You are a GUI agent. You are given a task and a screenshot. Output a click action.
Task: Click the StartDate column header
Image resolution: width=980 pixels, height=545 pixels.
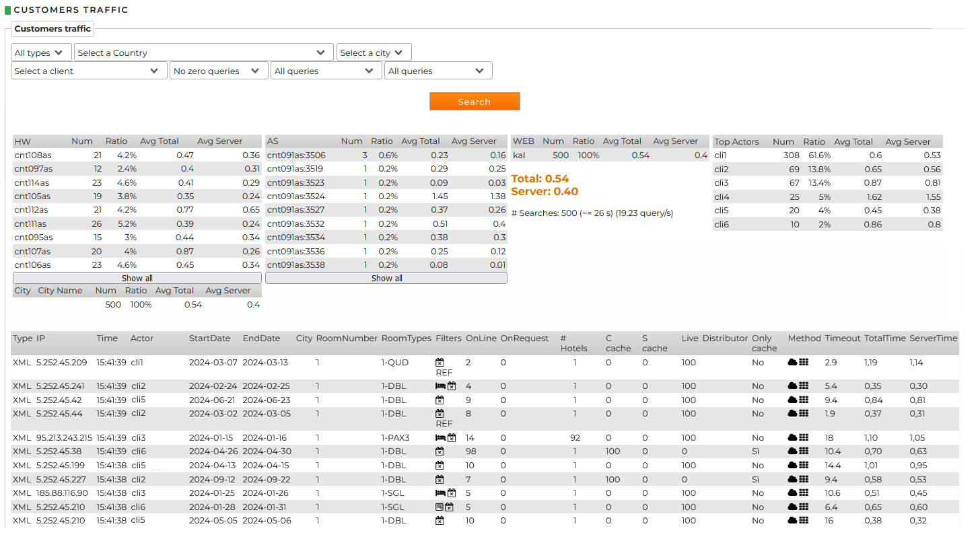[x=209, y=338]
